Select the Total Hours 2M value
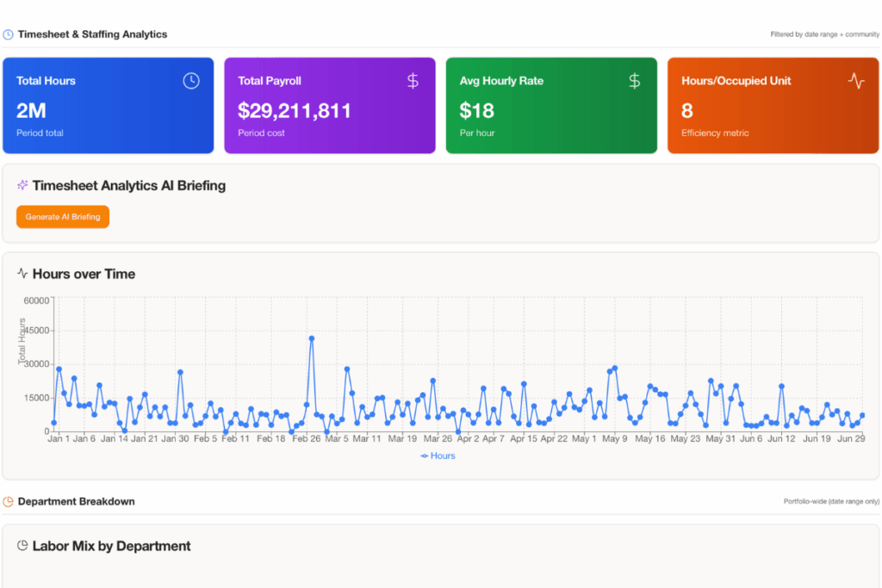 [31, 110]
